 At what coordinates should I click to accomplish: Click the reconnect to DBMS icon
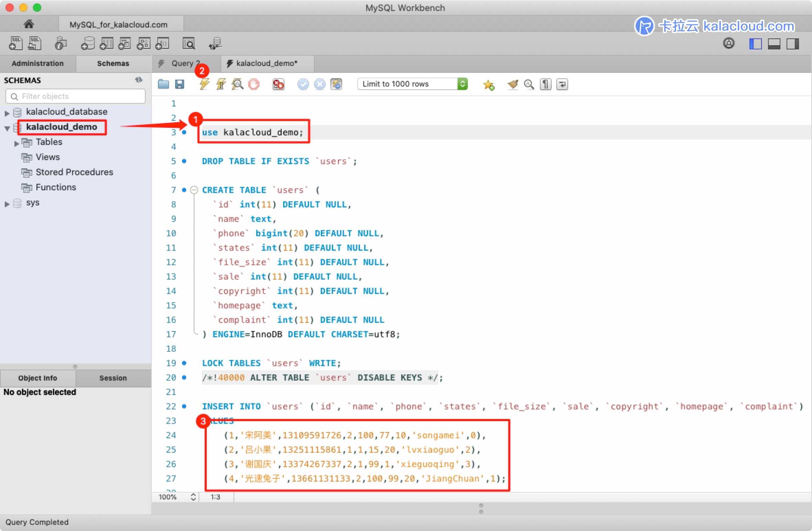tap(215, 44)
